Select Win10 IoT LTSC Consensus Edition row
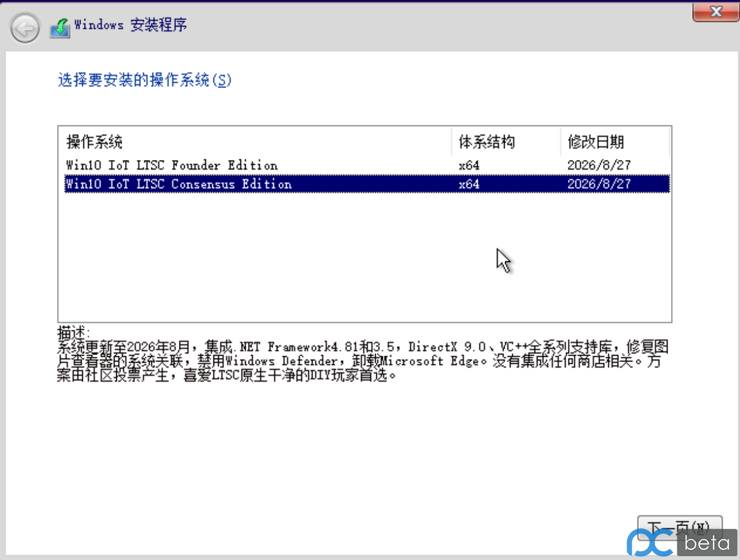 [367, 184]
